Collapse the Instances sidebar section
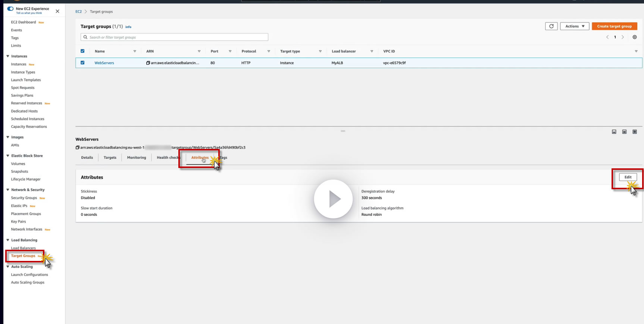The width and height of the screenshot is (644, 324). [x=8, y=56]
